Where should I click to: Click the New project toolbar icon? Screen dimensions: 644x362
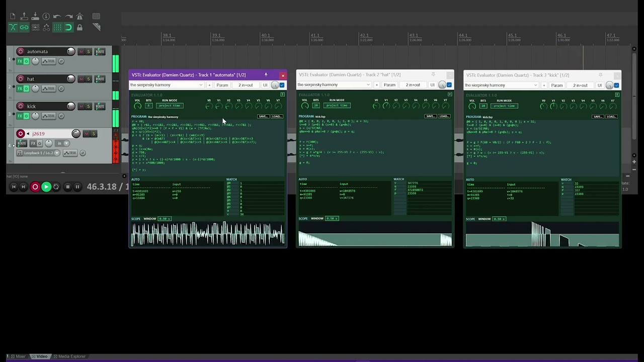(13, 17)
